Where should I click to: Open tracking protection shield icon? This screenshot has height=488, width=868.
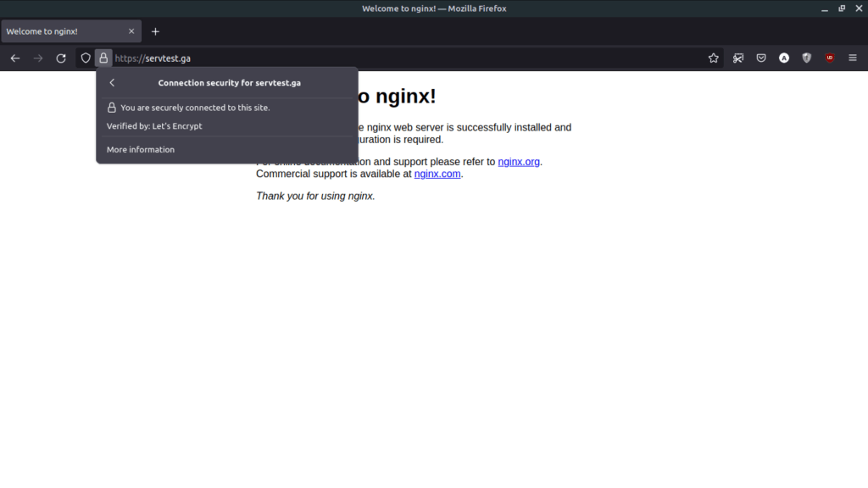[86, 58]
